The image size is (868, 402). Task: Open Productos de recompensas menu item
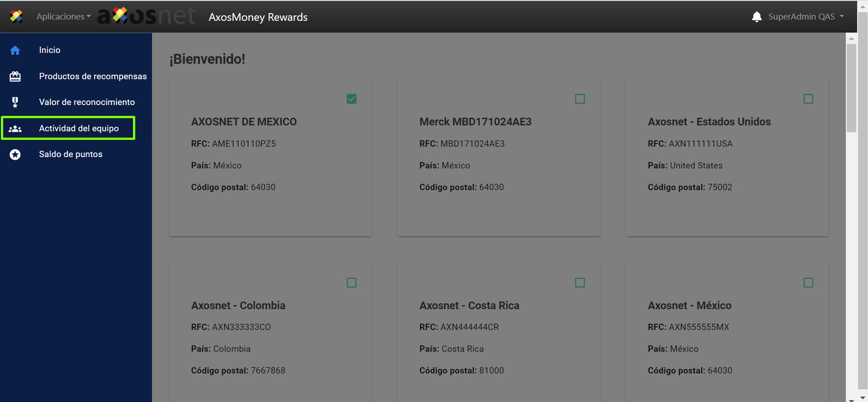(x=93, y=77)
